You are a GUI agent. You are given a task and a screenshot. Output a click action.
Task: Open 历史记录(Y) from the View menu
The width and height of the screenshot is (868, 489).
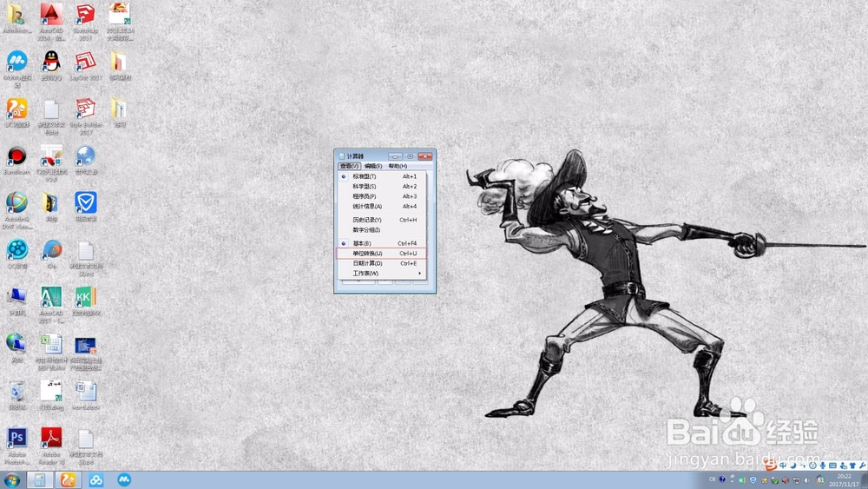381,220
